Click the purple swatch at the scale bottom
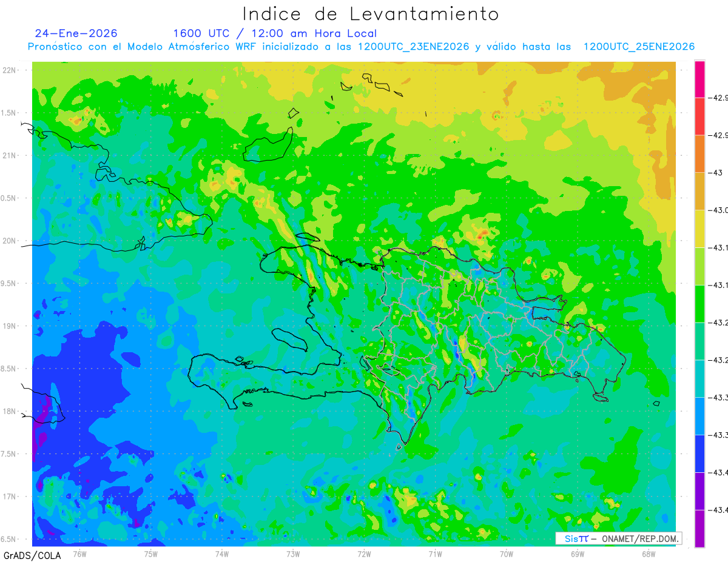The image size is (728, 562). (699, 528)
